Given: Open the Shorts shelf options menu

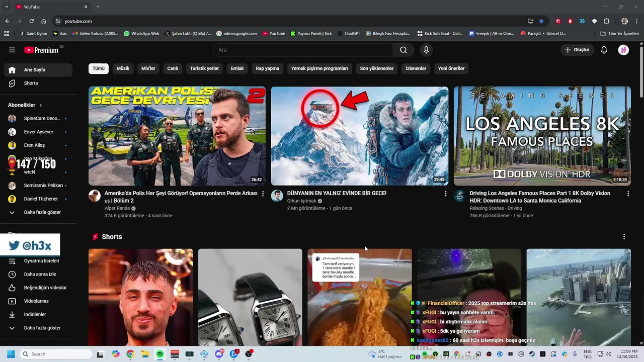Looking at the screenshot, I should pos(624,237).
